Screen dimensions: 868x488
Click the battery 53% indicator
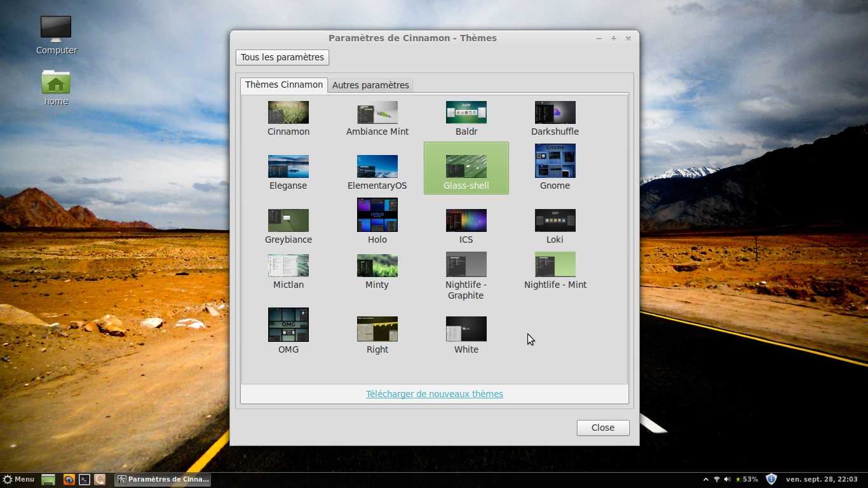coord(747,479)
